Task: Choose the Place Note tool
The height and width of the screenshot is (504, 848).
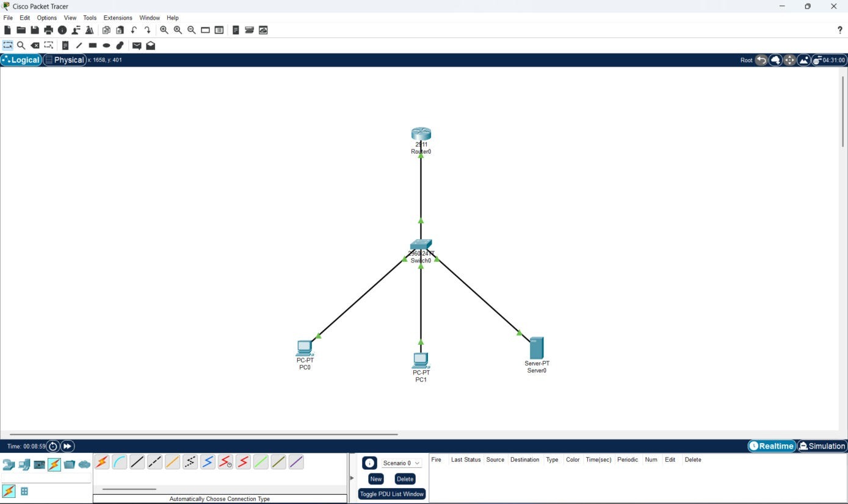Action: pyautogui.click(x=65, y=45)
